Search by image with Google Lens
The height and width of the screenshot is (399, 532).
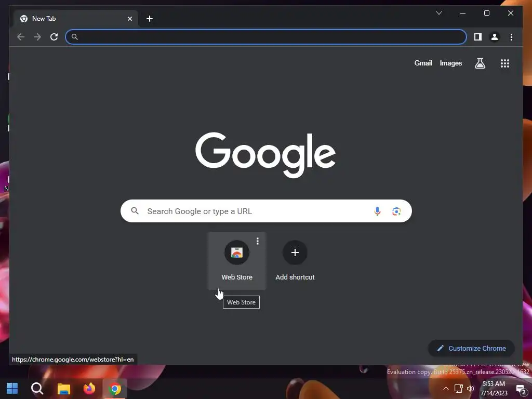[x=396, y=211]
